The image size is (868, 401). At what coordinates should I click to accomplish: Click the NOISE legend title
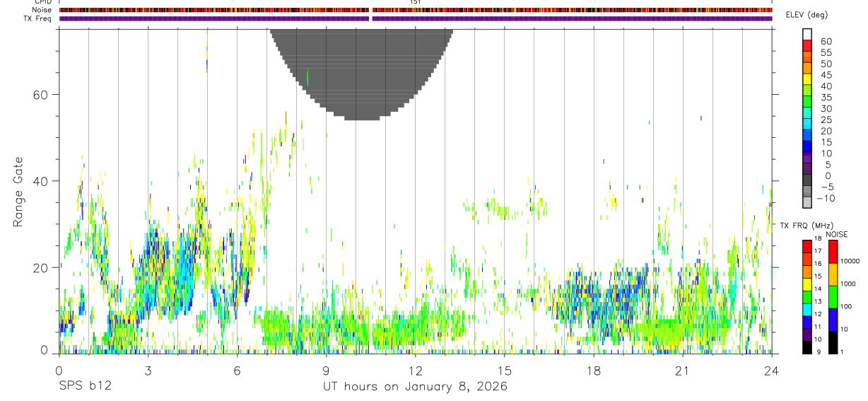838,234
